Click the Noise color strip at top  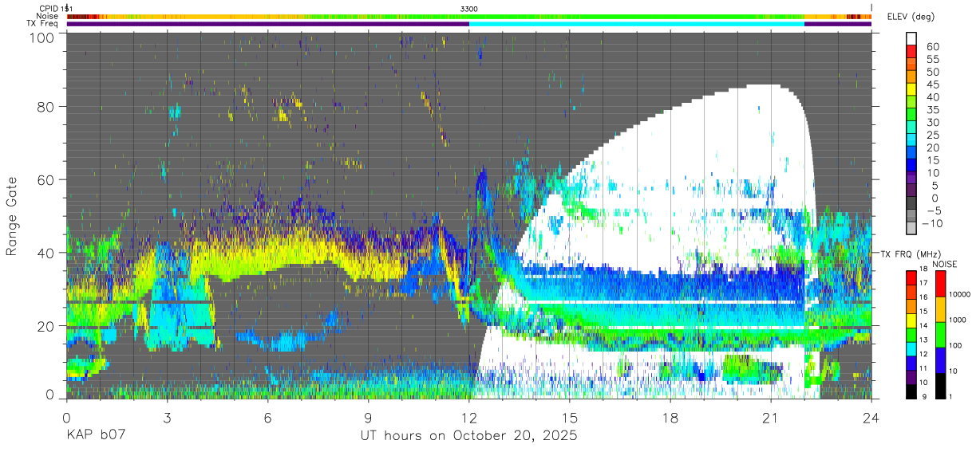tap(469, 16)
